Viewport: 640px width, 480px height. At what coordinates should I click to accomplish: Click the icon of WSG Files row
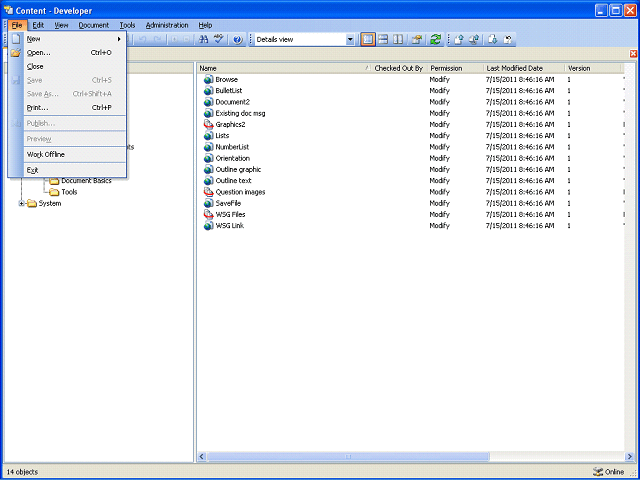coord(209,214)
